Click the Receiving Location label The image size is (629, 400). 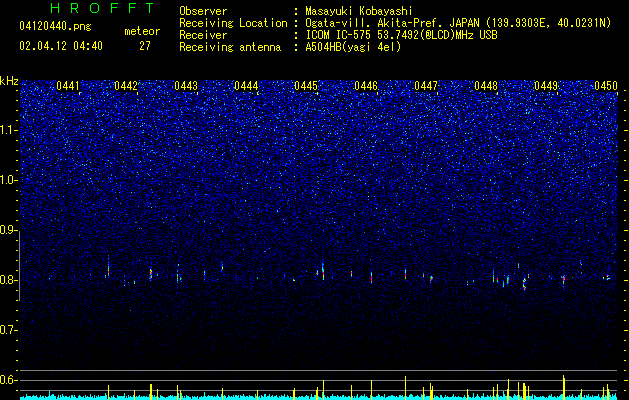pyautogui.click(x=233, y=23)
